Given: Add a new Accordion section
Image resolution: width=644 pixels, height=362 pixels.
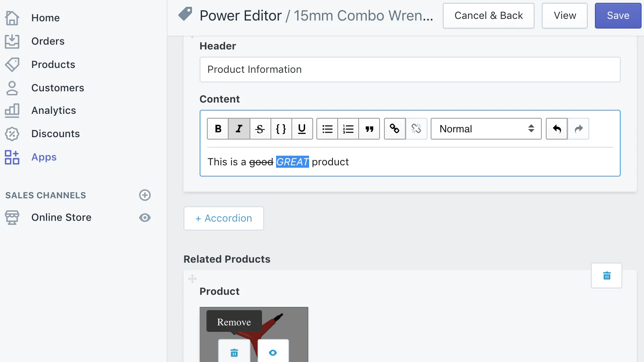Looking at the screenshot, I should tap(224, 218).
